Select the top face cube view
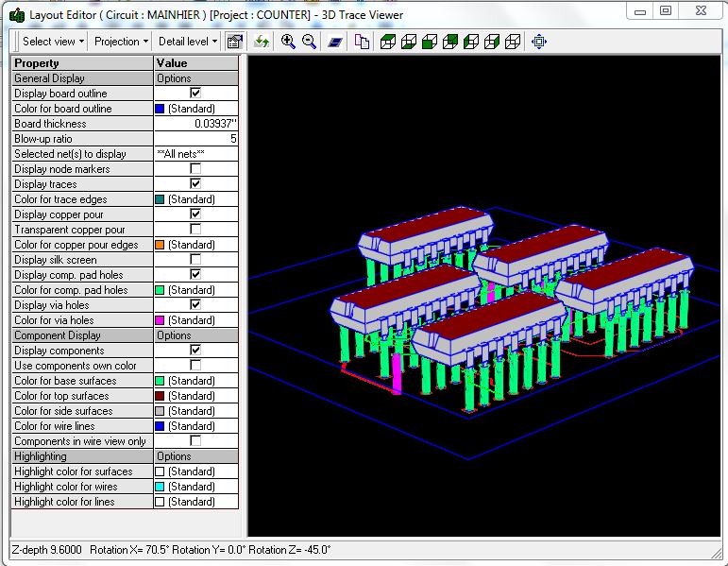728x566 pixels. click(388, 42)
